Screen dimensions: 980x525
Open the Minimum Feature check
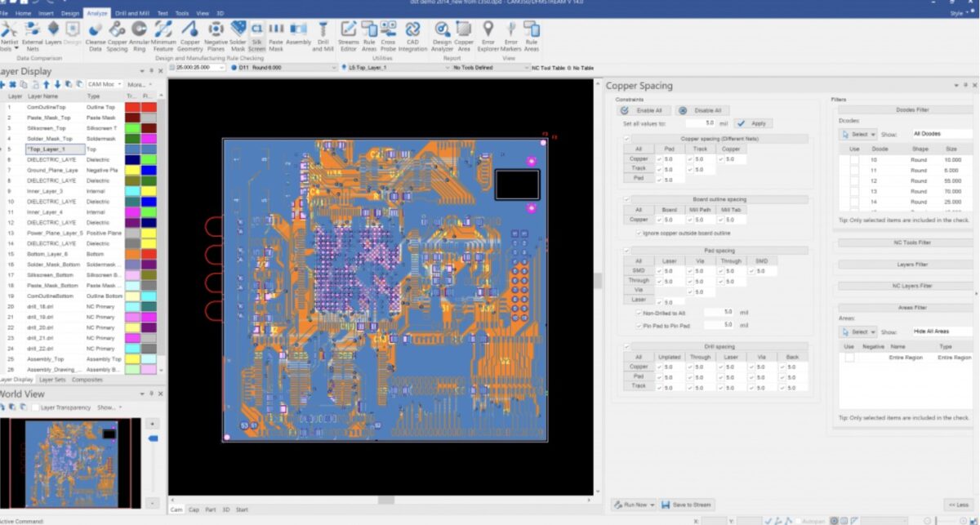(163, 36)
